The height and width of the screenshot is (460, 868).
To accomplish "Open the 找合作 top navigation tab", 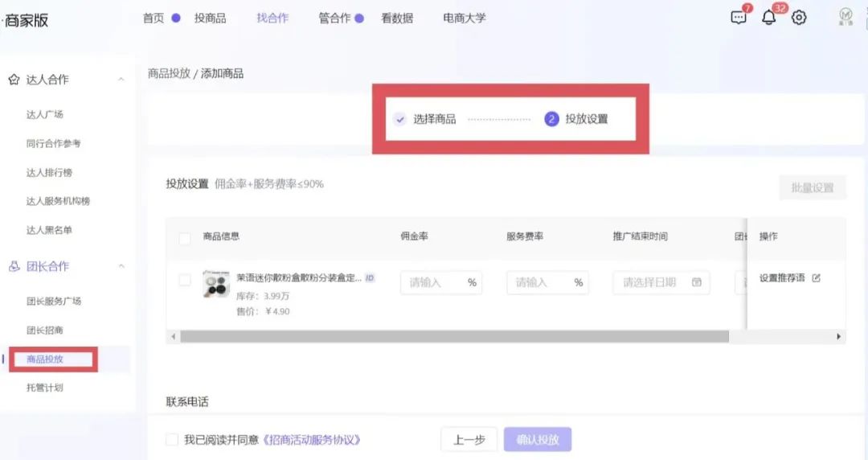I will pos(272,18).
